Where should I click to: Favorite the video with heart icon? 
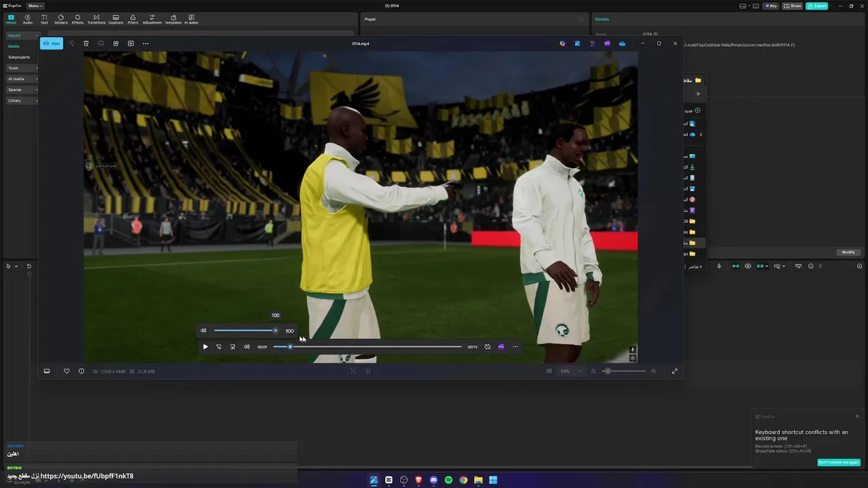pos(66,371)
